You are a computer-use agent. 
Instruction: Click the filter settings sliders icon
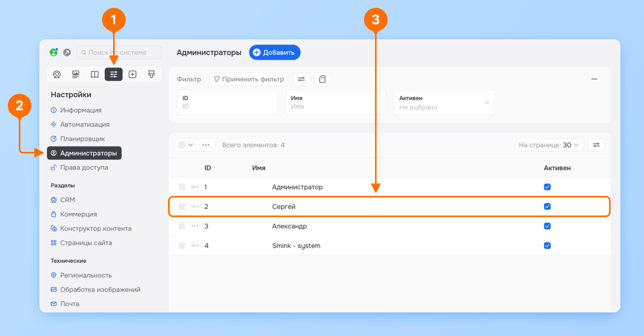click(x=301, y=79)
